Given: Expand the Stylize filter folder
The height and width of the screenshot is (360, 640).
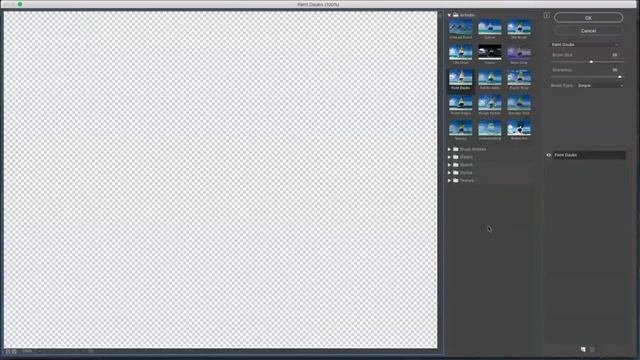Looking at the screenshot, I should point(449,173).
